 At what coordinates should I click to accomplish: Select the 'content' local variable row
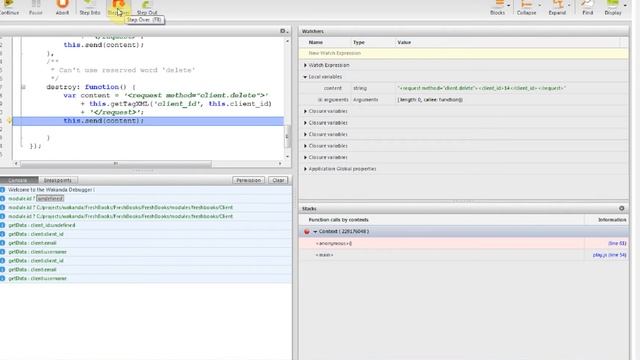pos(463,88)
